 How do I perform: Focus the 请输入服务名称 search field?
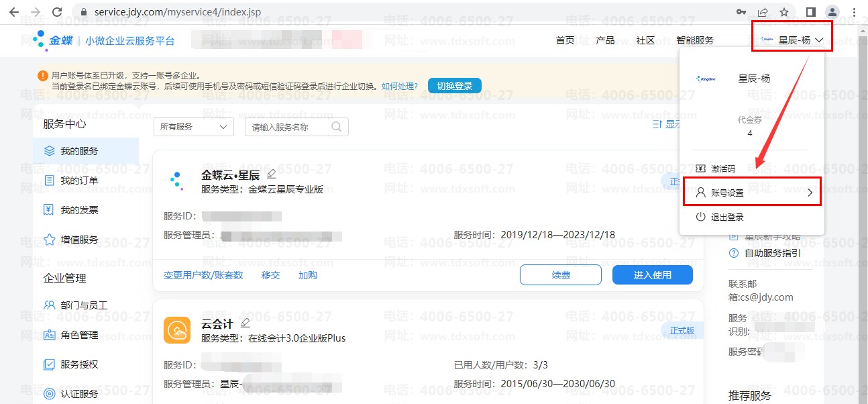click(x=296, y=127)
